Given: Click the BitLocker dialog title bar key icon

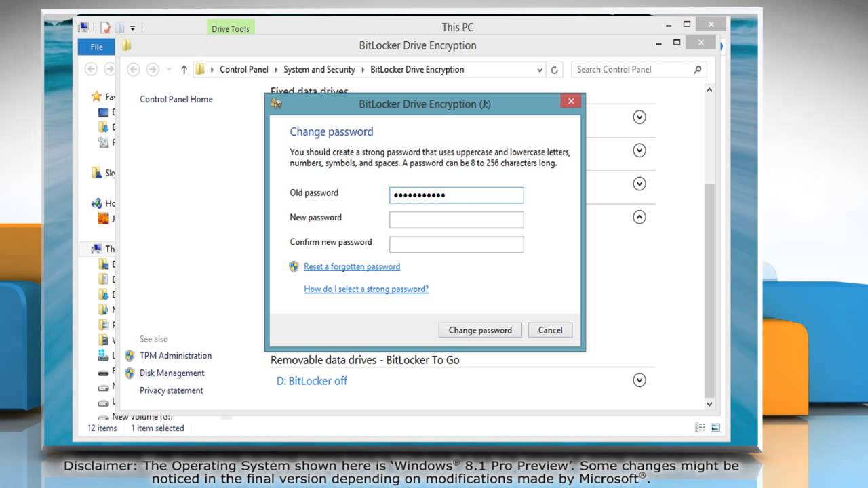Looking at the screenshot, I should click(276, 104).
